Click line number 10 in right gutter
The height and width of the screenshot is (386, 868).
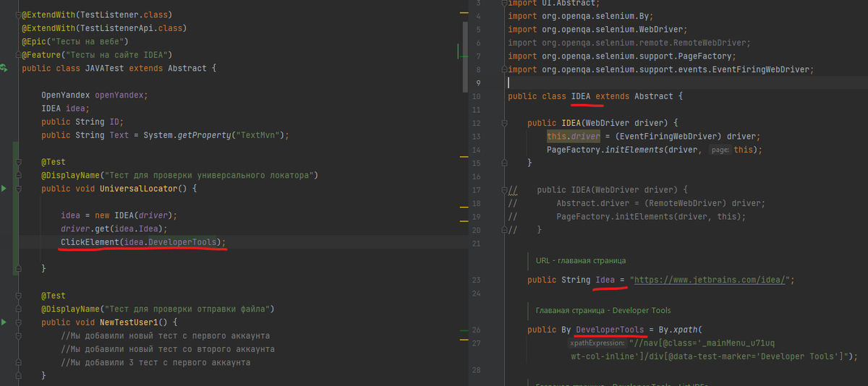(475, 96)
